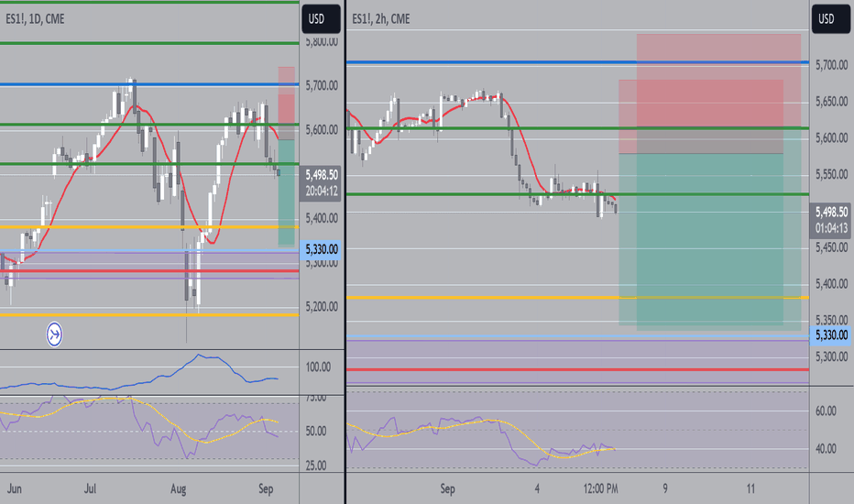Select the 5,330.00 price label on 2h chart

pos(831,335)
